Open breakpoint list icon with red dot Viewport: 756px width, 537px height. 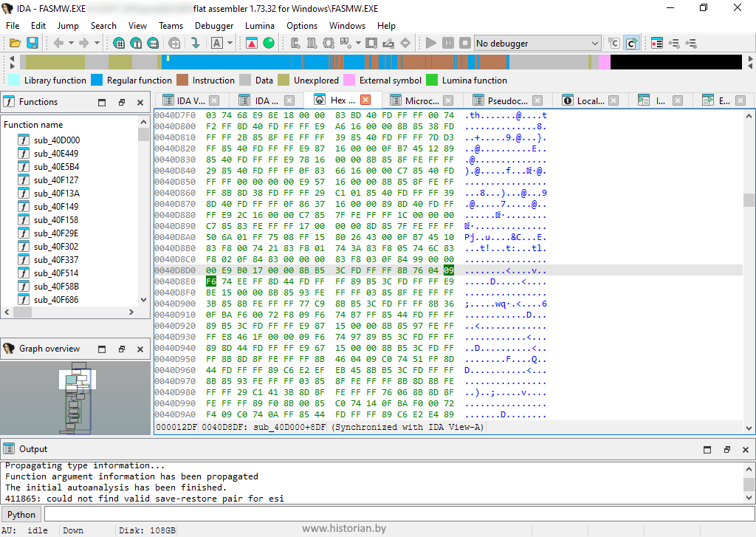[656, 44]
